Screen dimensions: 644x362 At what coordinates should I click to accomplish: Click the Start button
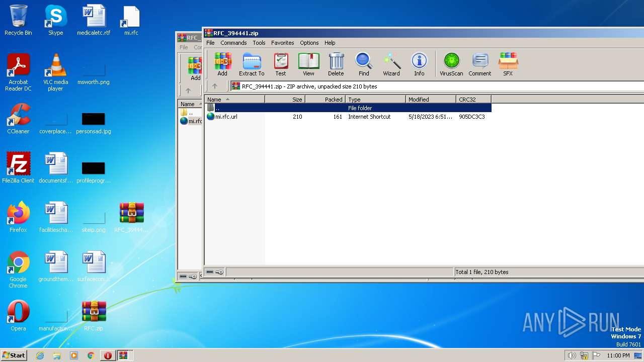pyautogui.click(x=14, y=355)
